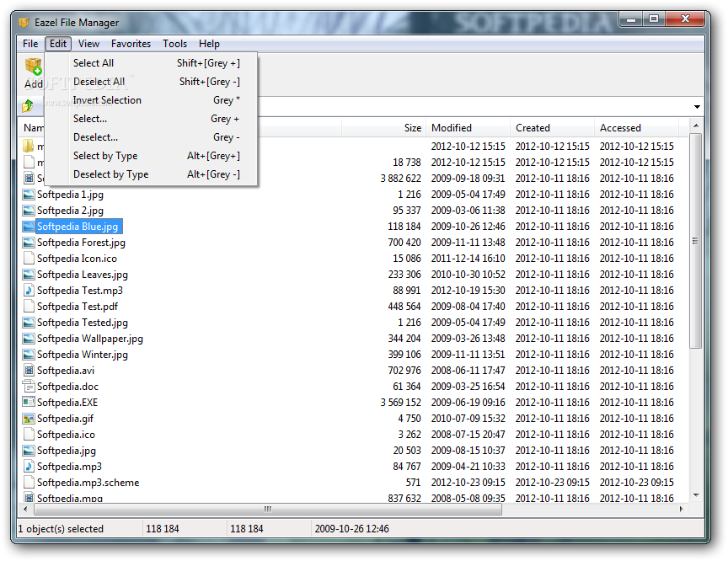Choose Deselect All from Edit menu

[151, 82]
